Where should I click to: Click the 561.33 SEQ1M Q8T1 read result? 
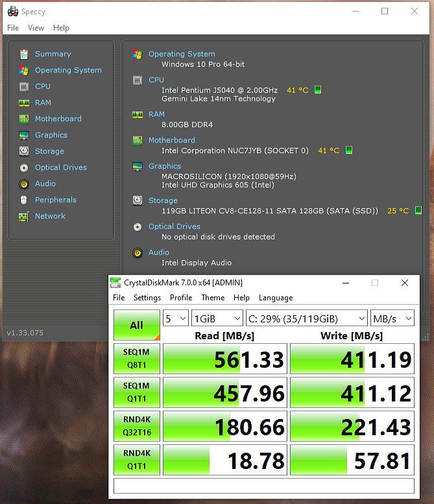(x=225, y=359)
